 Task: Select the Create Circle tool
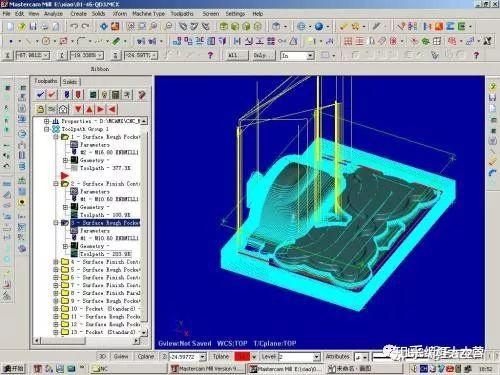(x=46, y=41)
